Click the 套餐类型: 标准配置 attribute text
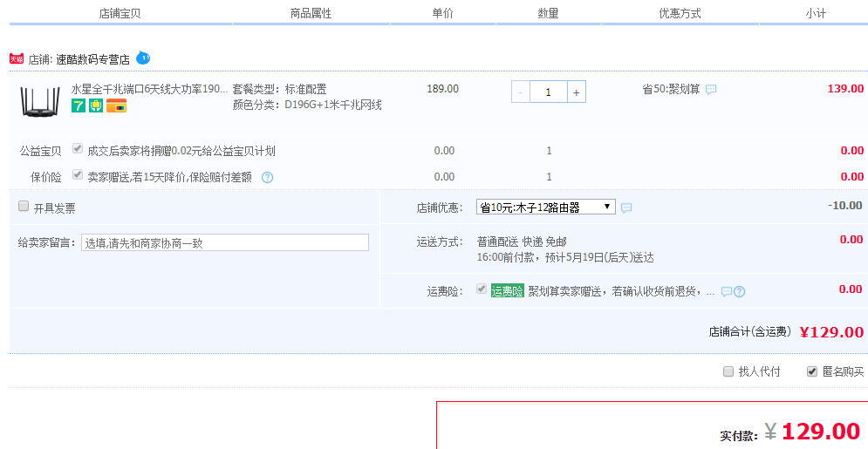 (x=279, y=89)
